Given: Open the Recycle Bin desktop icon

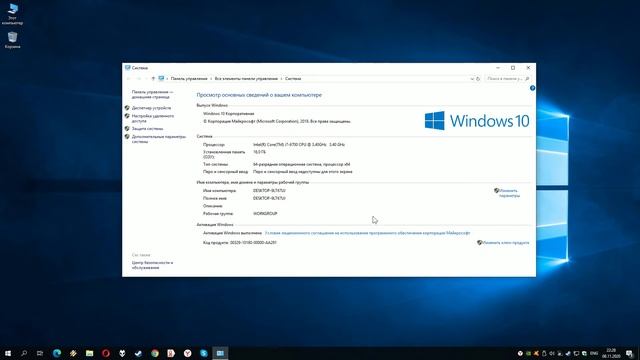Looking at the screenshot, I should click(x=13, y=40).
